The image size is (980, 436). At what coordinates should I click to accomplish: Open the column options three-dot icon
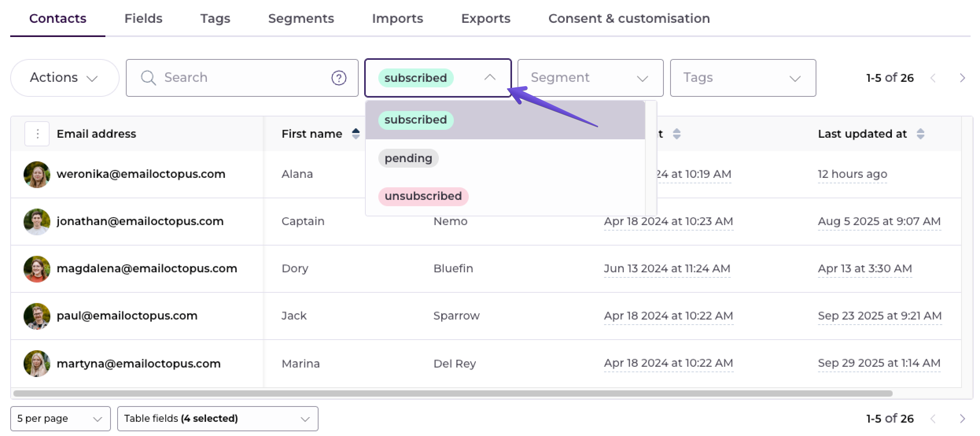tap(37, 134)
